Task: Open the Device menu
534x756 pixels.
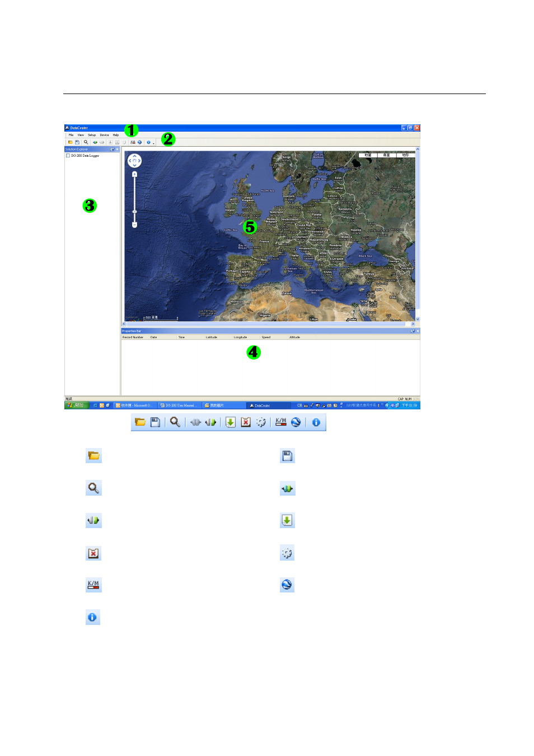Action: tap(104, 135)
